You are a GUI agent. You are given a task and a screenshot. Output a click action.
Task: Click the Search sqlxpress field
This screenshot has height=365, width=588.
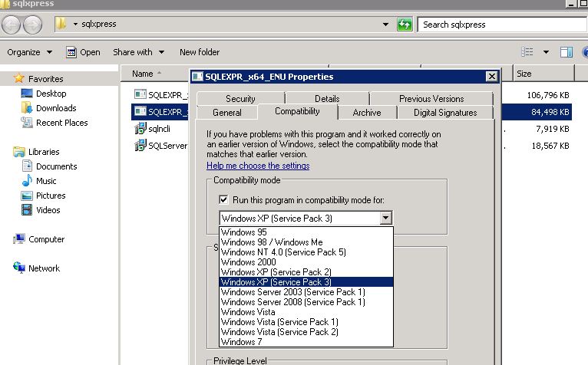pos(502,25)
